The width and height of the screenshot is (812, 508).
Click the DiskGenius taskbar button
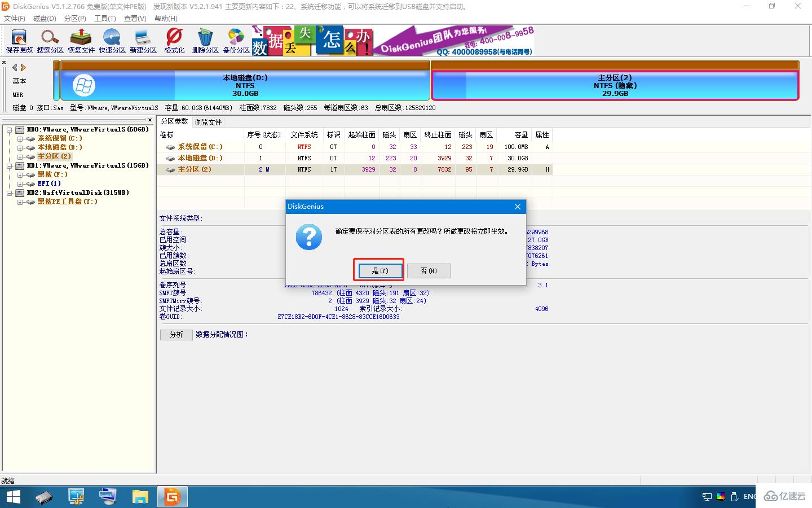(x=172, y=497)
